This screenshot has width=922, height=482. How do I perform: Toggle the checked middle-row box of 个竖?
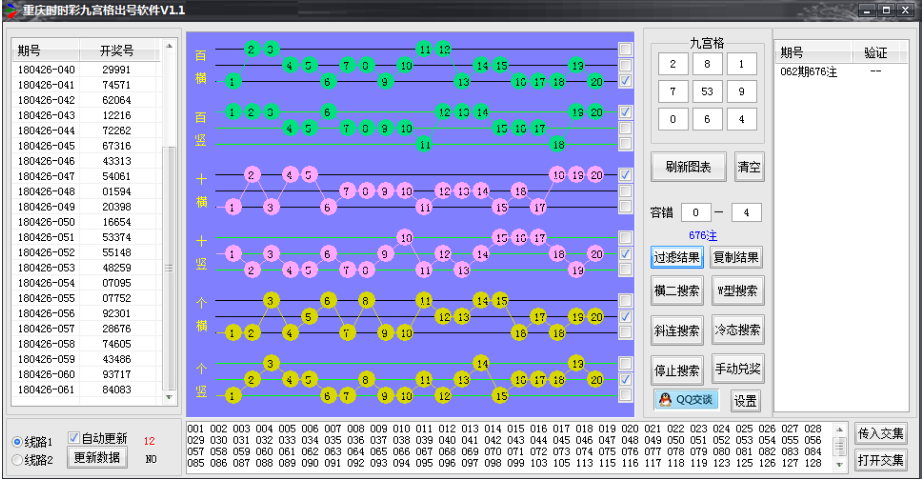(625, 380)
